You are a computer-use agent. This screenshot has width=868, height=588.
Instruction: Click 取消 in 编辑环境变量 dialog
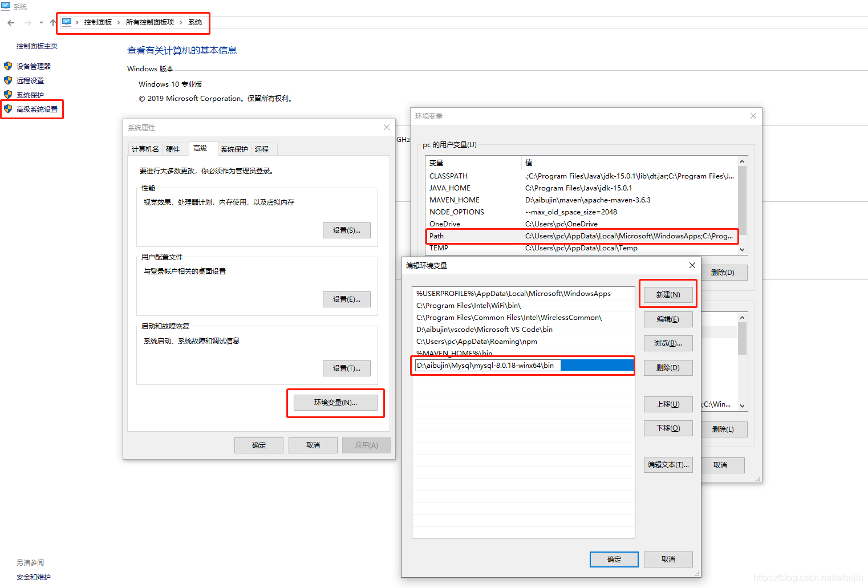click(668, 559)
